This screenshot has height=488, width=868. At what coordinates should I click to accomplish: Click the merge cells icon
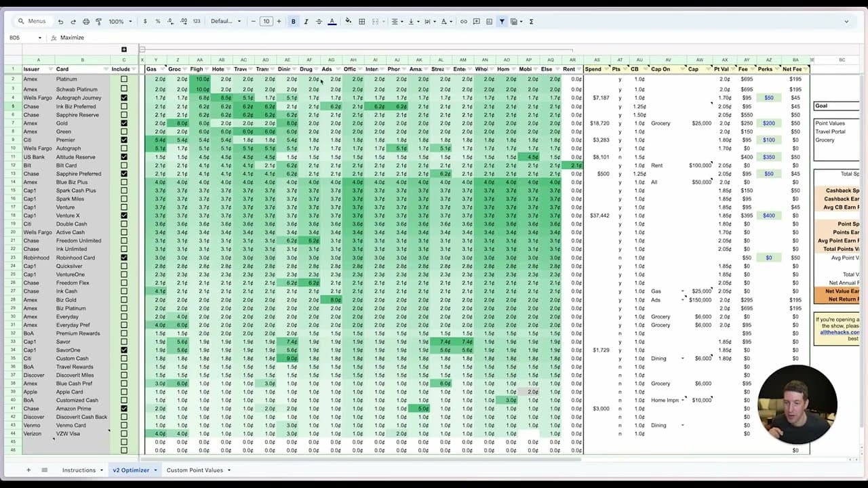[375, 22]
